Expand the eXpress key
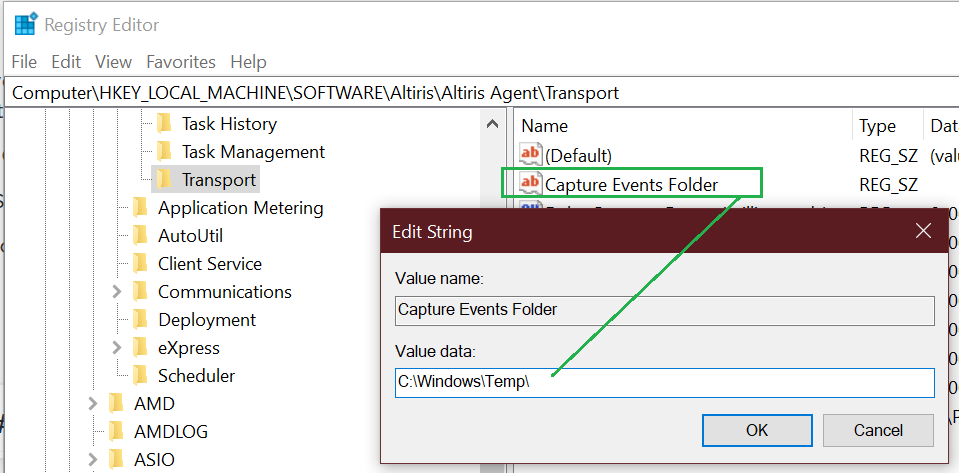The width and height of the screenshot is (959, 473). pyautogui.click(x=117, y=348)
